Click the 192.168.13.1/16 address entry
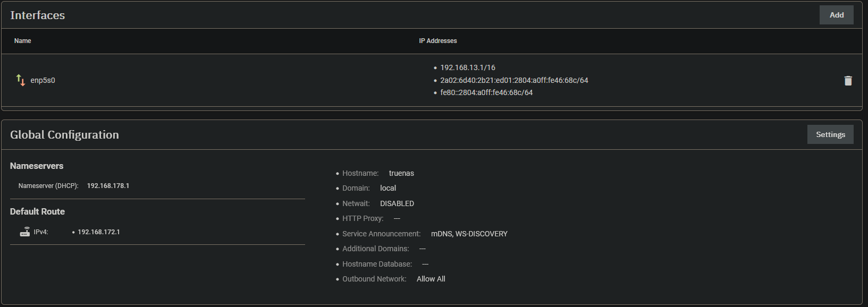The width and height of the screenshot is (868, 307). 467,67
